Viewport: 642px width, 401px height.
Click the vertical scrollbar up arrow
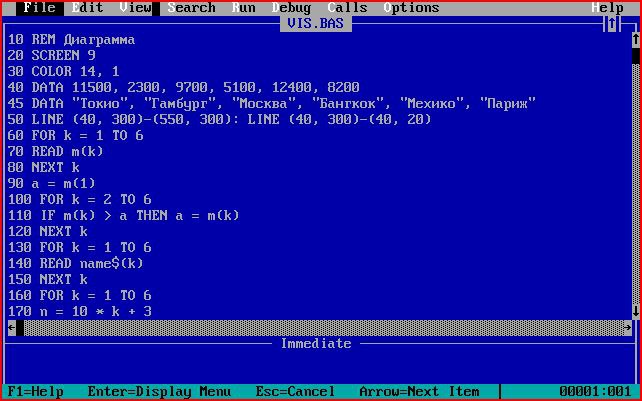(635, 40)
